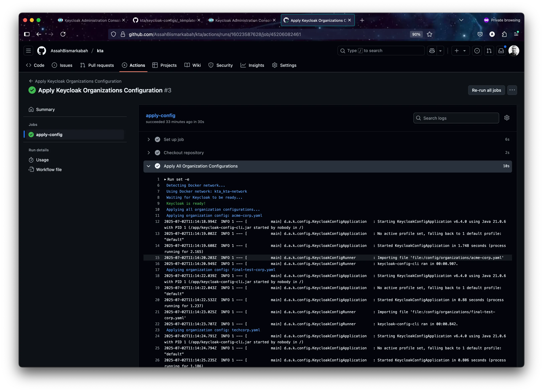This screenshot has height=392, width=543.
Task: Click the 90% page zoom indicator
Action: pyautogui.click(x=416, y=34)
